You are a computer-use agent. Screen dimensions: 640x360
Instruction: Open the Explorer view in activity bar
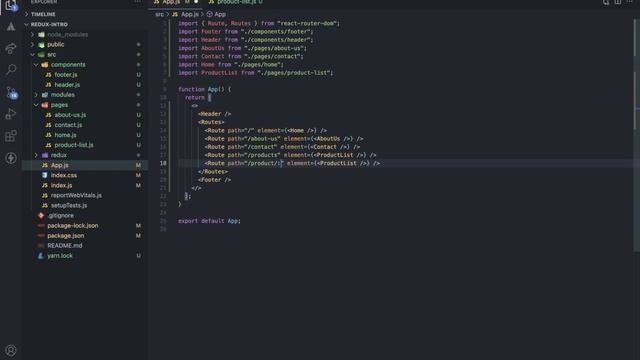tap(11, 5)
